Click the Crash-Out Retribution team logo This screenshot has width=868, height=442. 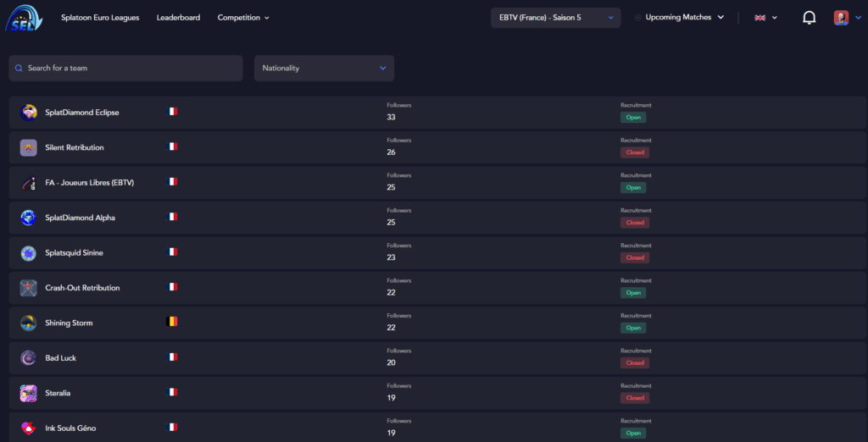pyautogui.click(x=28, y=288)
